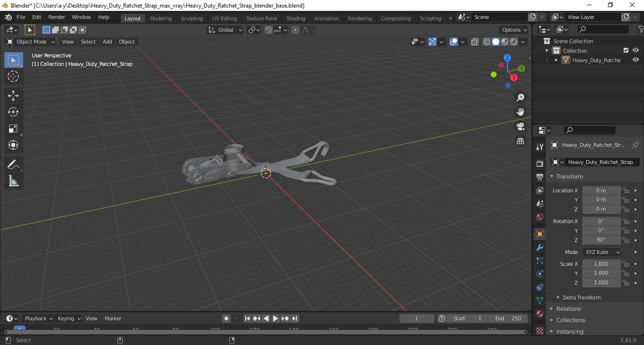
Task: Activate the Scale tool
Action: pos(13,129)
